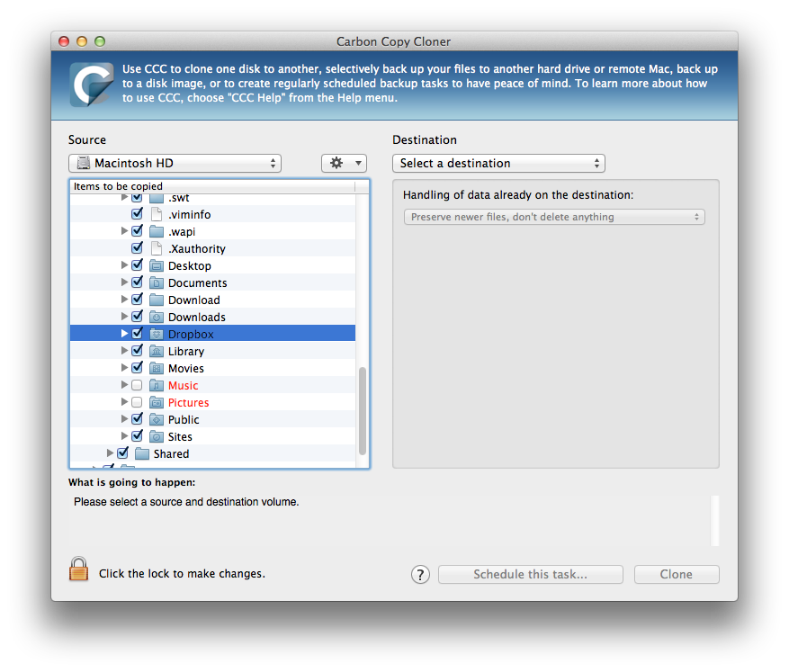The height and width of the screenshot is (672, 789).
Task: Click the file list vertical scrollbar
Action: coord(363,410)
